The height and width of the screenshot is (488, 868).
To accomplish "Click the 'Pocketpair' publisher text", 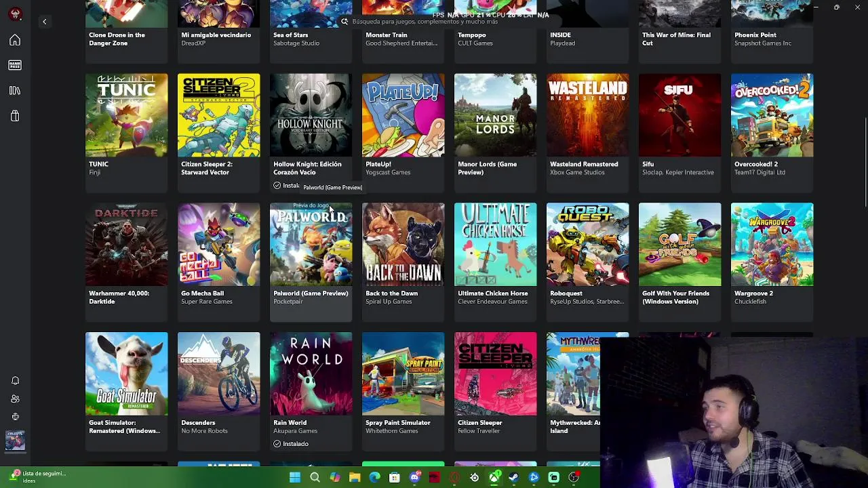I will pos(288,302).
